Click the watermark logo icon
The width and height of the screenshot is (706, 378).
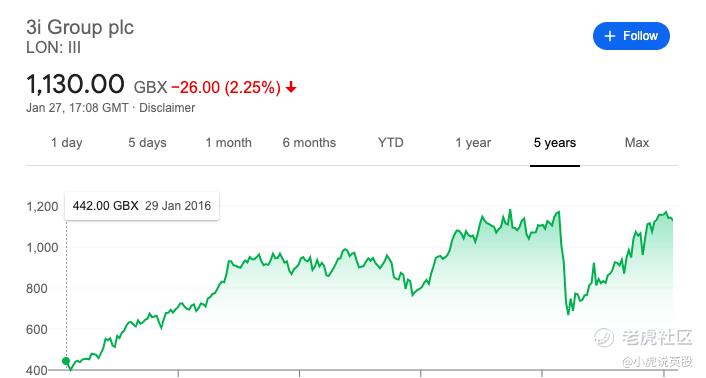pos(604,337)
